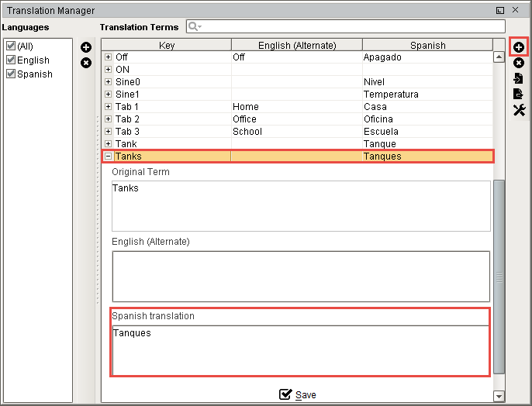This screenshot has width=532, height=406.
Task: Click the add translation term plus icon
Action: 519,48
